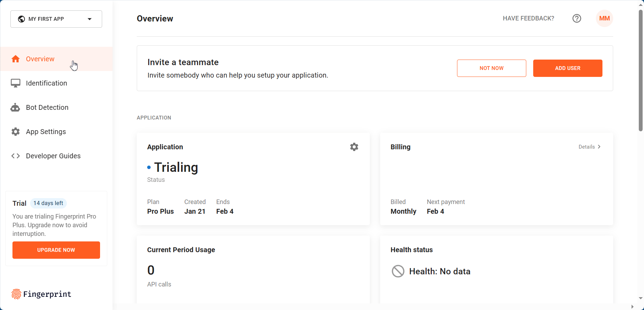Open the MM user avatar menu

click(604, 18)
